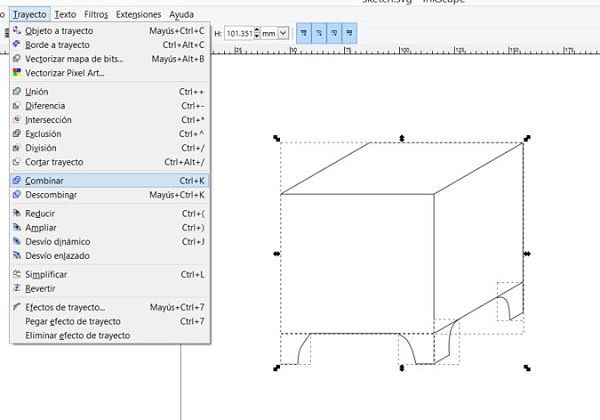Choose Descombinar
This screenshot has width=600, height=420.
click(110, 195)
